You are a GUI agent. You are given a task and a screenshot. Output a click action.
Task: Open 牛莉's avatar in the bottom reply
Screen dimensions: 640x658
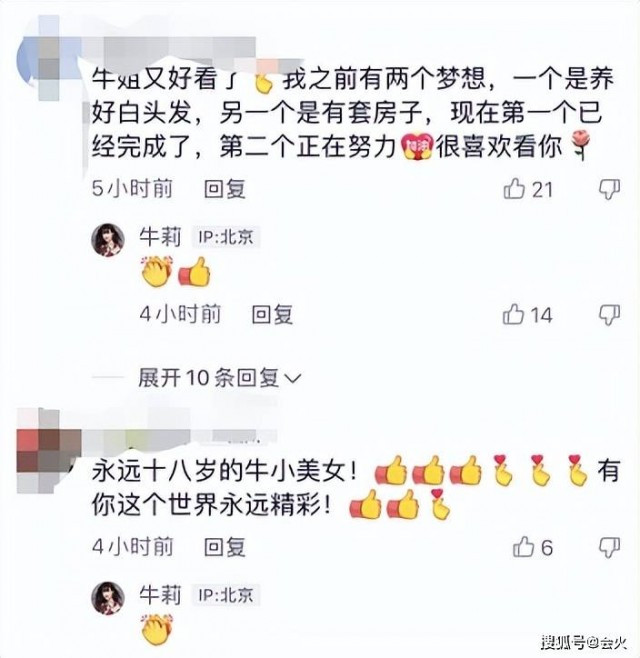[108, 598]
